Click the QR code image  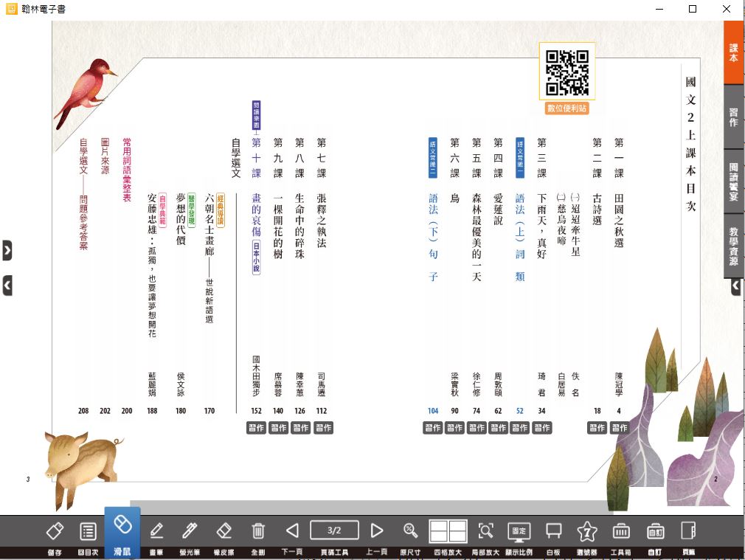(566, 72)
